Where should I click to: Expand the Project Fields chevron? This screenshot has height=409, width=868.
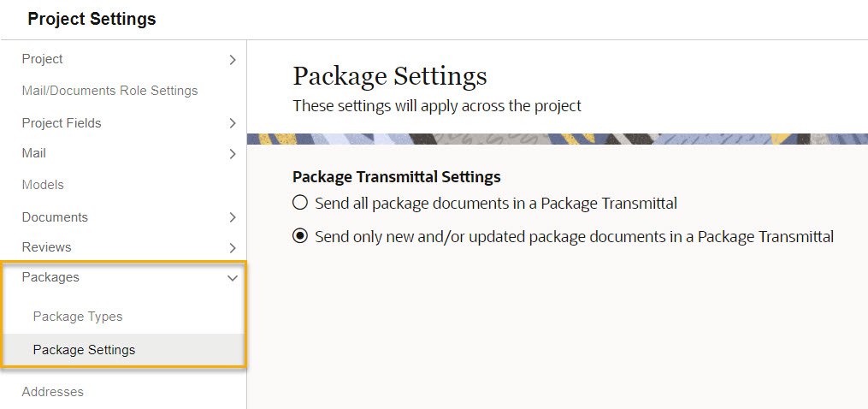(x=233, y=123)
